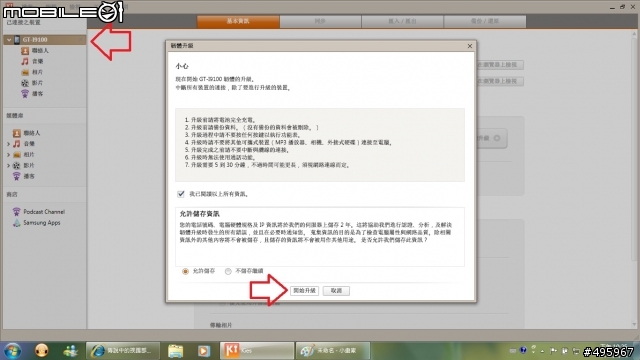Open the device 影片 film reel icon

(25, 83)
